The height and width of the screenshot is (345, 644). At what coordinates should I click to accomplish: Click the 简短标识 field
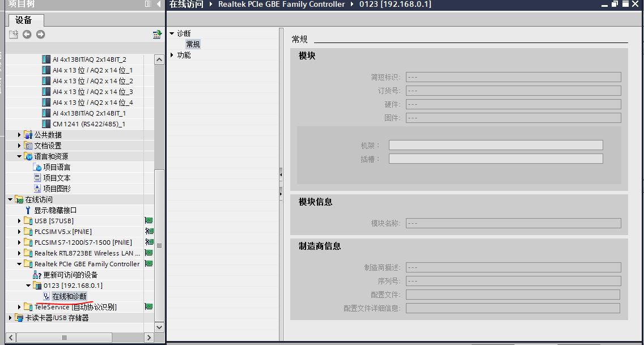[x=514, y=77]
